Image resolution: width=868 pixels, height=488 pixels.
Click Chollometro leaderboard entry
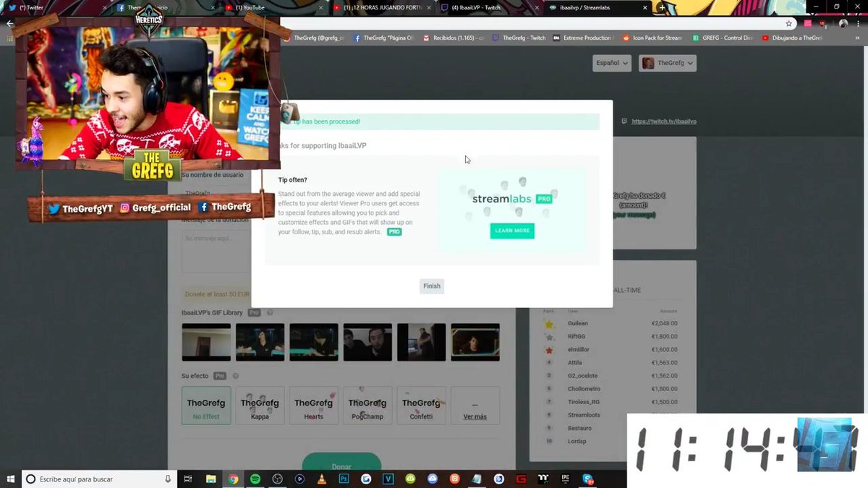584,388
